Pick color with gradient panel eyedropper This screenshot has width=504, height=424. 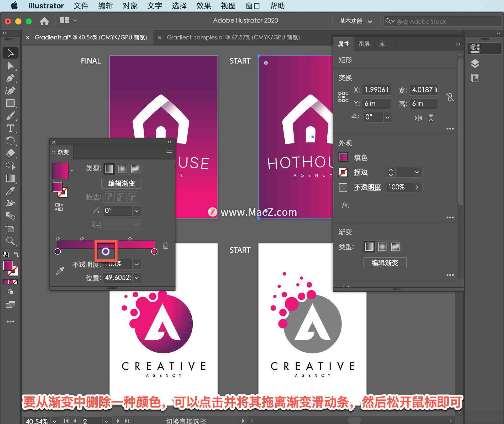pos(60,271)
